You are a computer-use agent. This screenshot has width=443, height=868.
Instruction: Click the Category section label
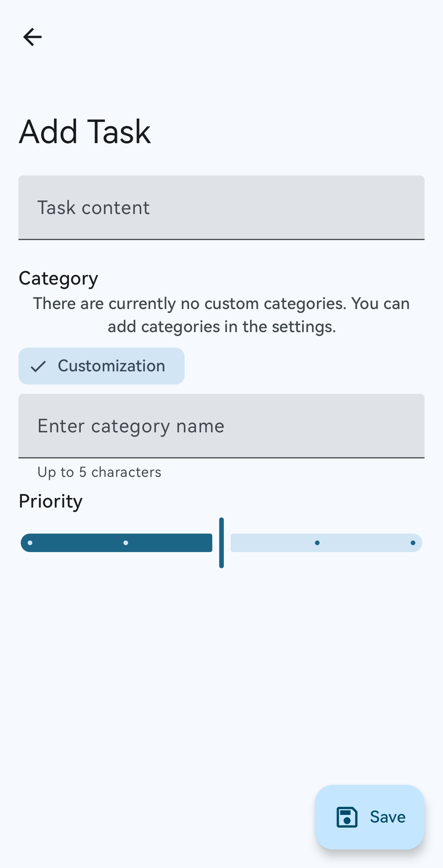pos(58,278)
